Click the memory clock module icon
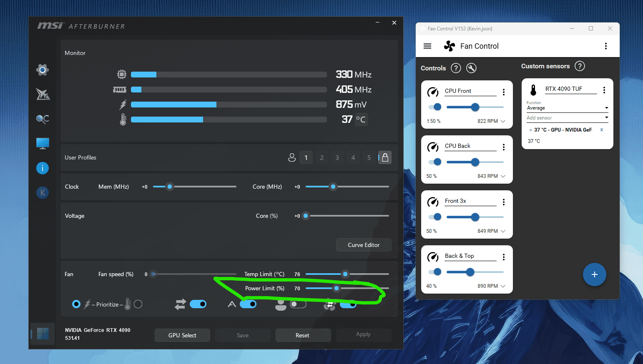 coord(120,90)
